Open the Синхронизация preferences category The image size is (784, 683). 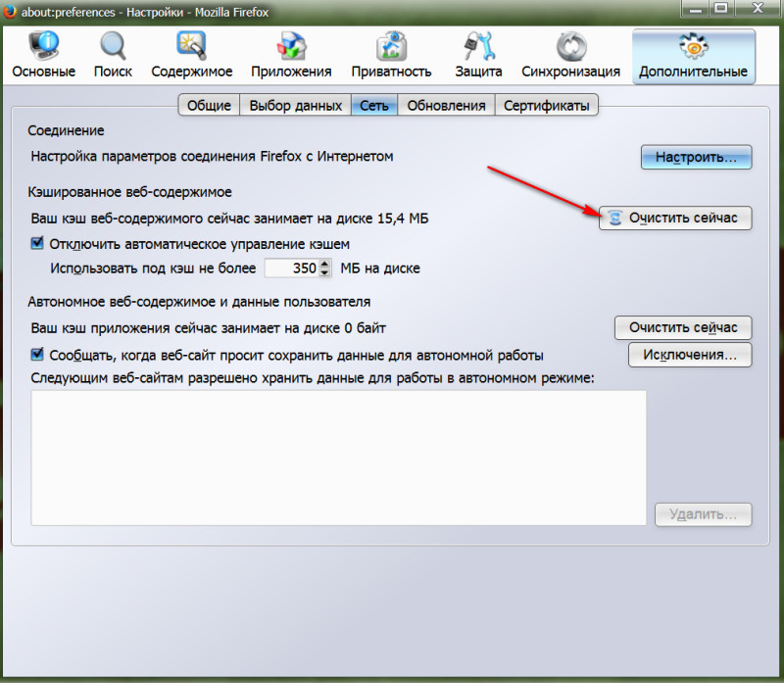(x=570, y=55)
